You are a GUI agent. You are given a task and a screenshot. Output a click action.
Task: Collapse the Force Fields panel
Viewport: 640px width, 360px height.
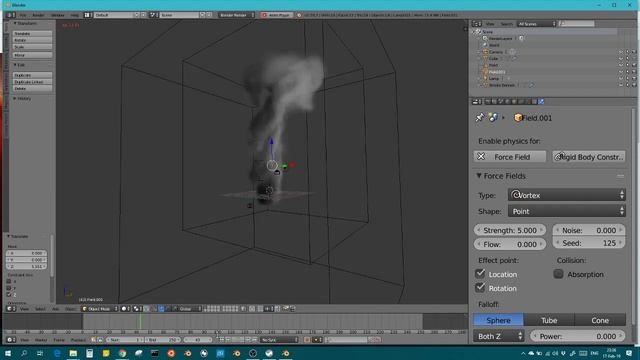point(479,176)
